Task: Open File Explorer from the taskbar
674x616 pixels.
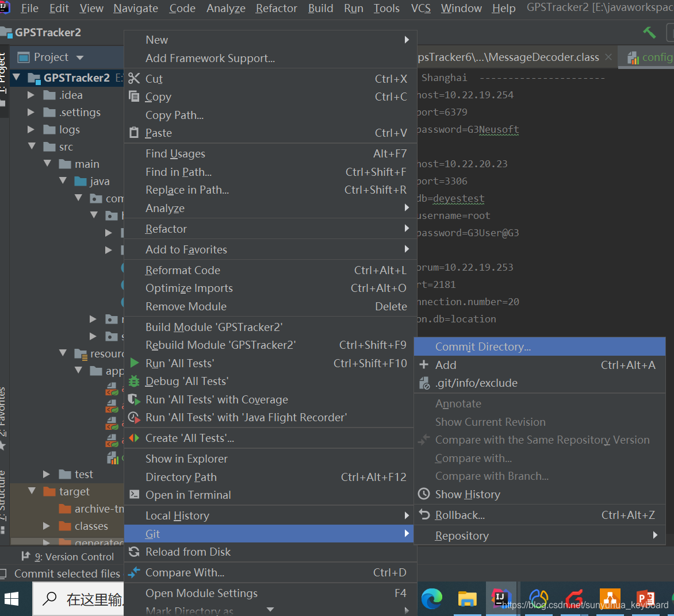Action: (x=467, y=599)
